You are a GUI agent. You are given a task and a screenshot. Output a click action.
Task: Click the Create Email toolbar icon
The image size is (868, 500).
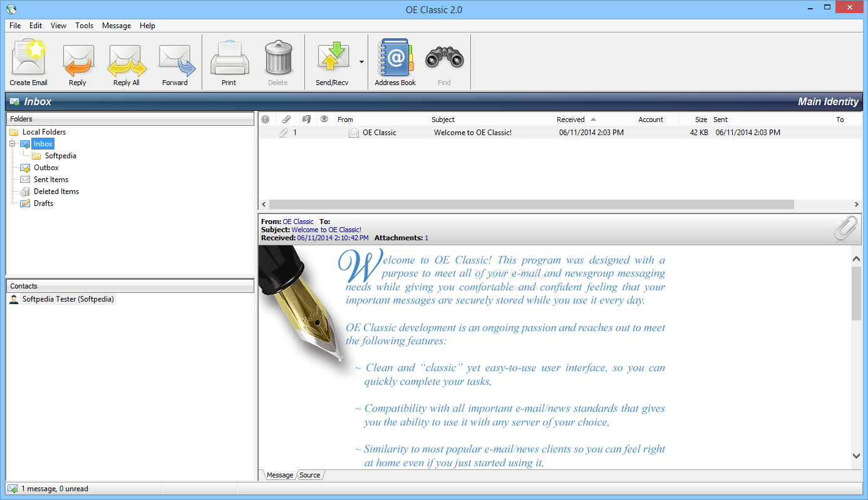click(29, 58)
